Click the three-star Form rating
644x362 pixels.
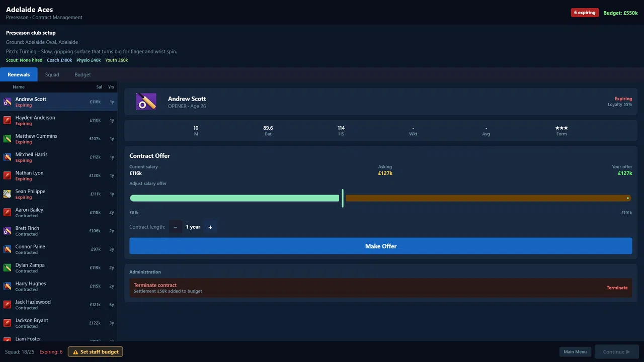[561, 128]
